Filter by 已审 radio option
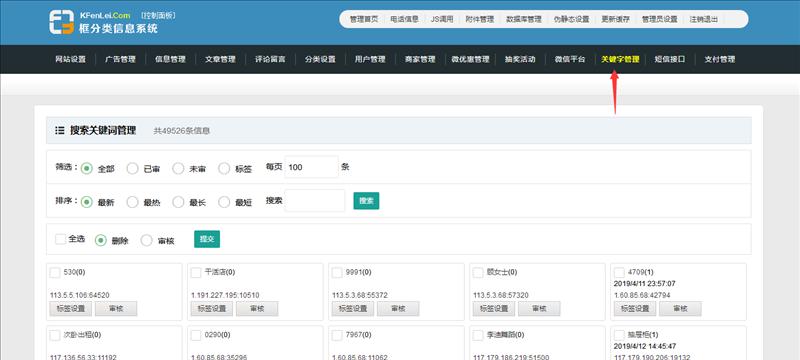The height and width of the screenshot is (360, 800). [133, 168]
